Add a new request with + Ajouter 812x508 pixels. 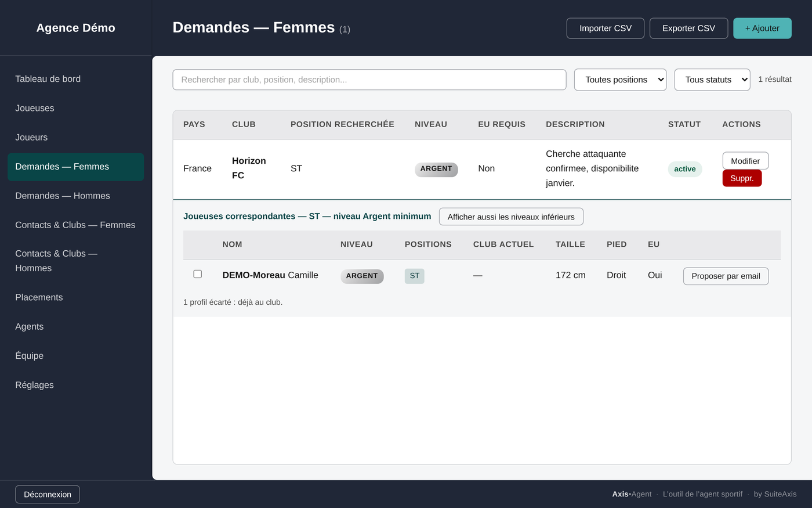click(x=762, y=28)
